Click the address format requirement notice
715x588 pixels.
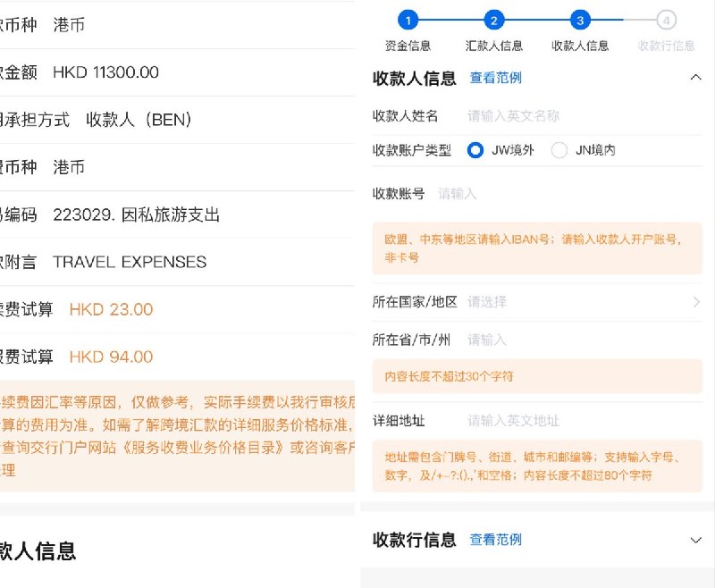click(537, 466)
